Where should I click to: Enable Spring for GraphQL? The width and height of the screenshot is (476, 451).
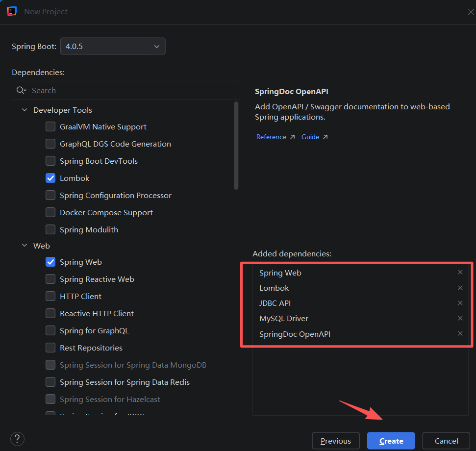(x=50, y=330)
